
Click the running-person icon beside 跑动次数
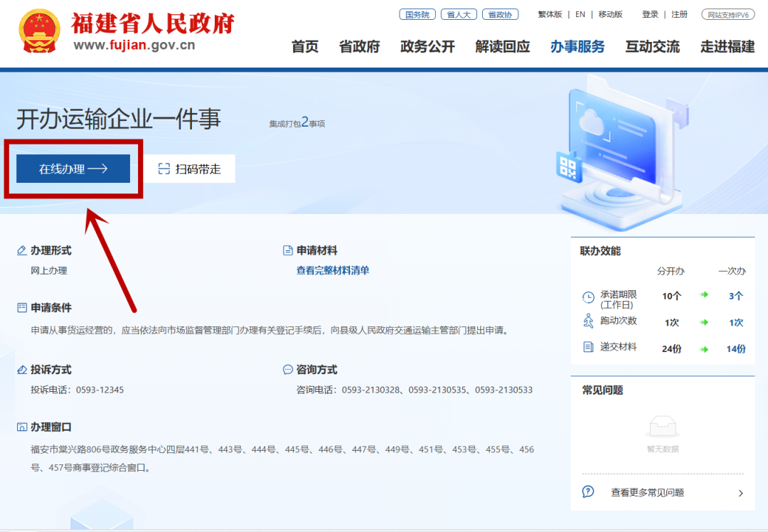point(589,321)
